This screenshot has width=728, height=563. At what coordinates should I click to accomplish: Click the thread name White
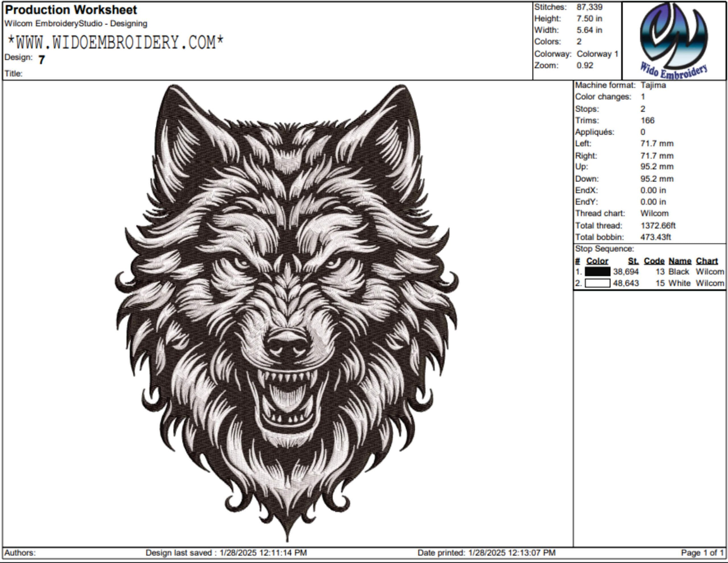point(680,283)
